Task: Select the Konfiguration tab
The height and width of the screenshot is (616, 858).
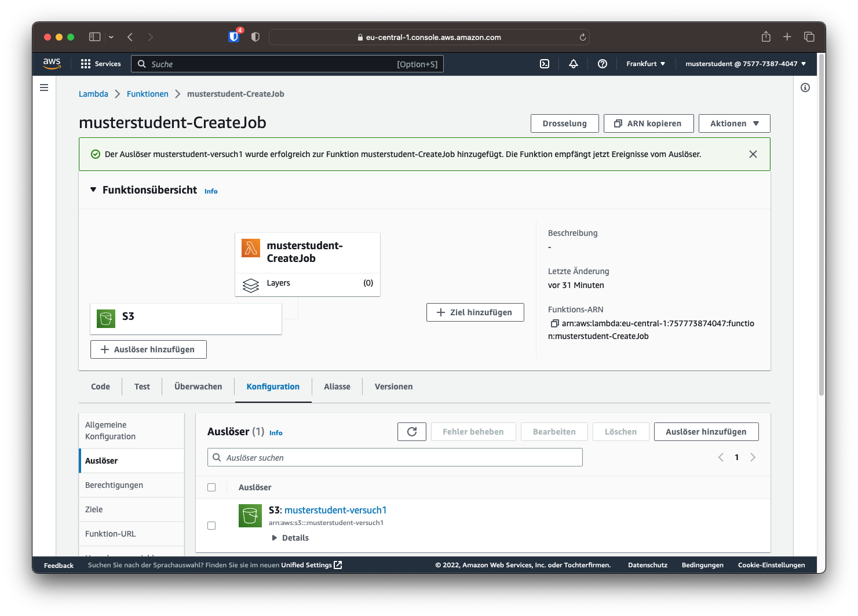Action: (273, 387)
